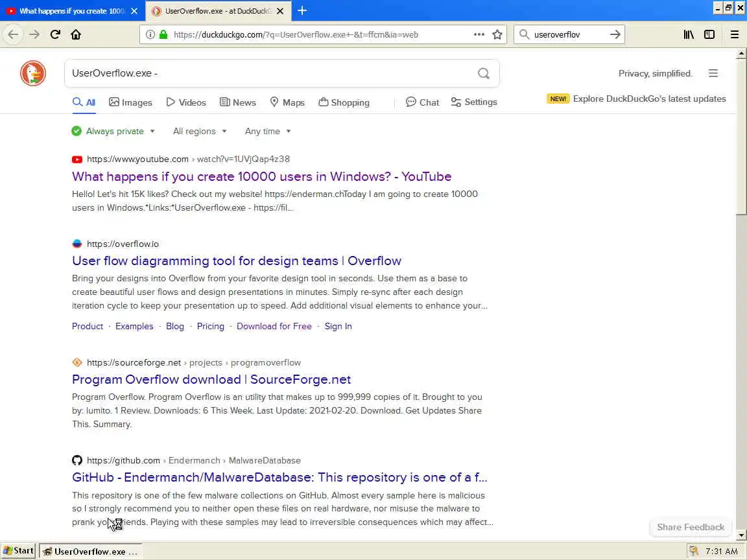
Task: Switch to News results
Action: (x=238, y=102)
